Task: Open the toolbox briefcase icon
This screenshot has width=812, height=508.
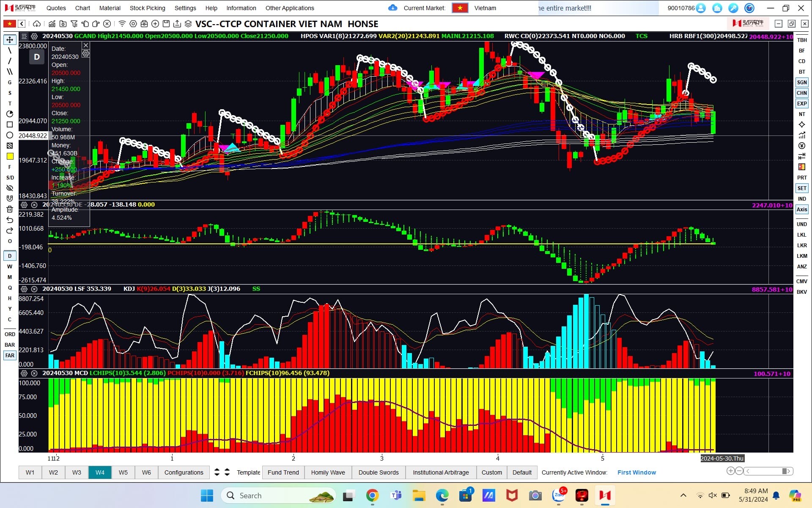Action: tap(144, 24)
